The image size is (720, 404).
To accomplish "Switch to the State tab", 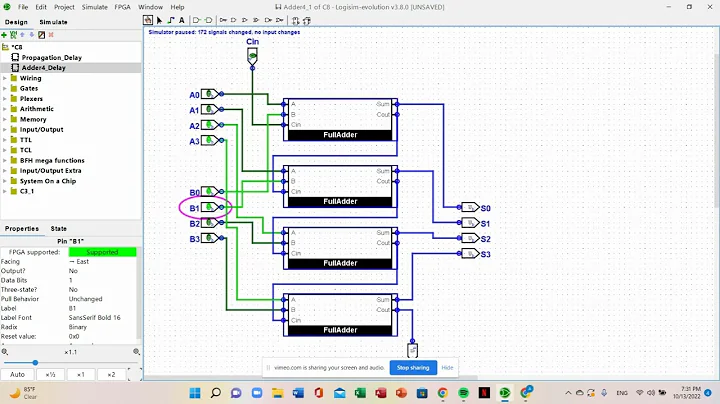I will tap(59, 229).
